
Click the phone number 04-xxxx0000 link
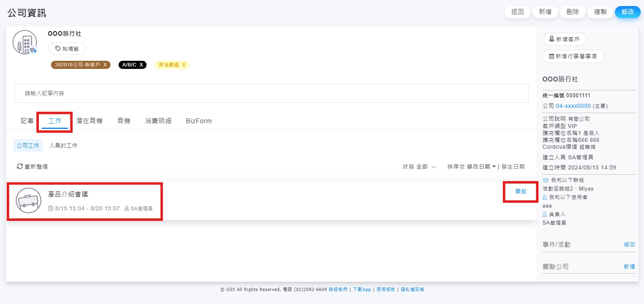point(573,106)
